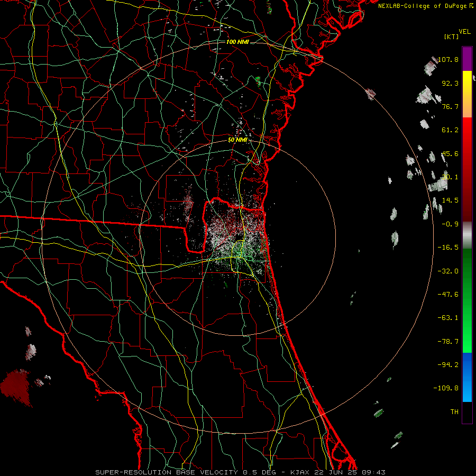This screenshot has width=476, height=476.
Task: Click the 30.1 legend value
Action: coord(450,177)
